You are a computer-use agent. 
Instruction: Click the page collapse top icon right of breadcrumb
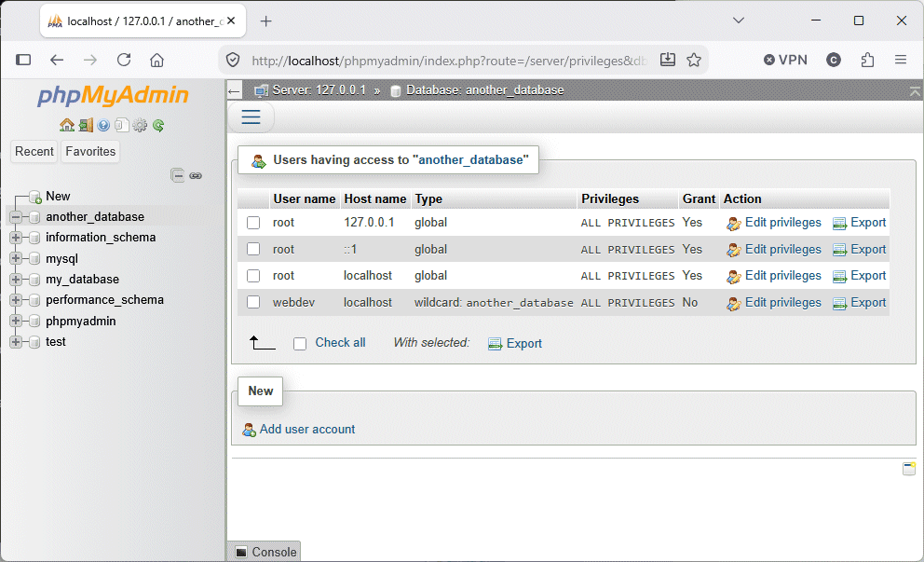tap(915, 90)
